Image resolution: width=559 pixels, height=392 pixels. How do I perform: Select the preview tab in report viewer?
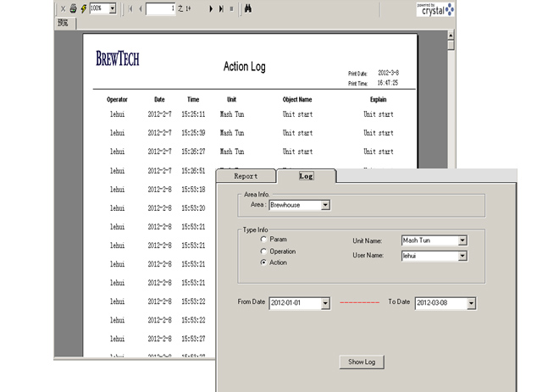[64, 23]
